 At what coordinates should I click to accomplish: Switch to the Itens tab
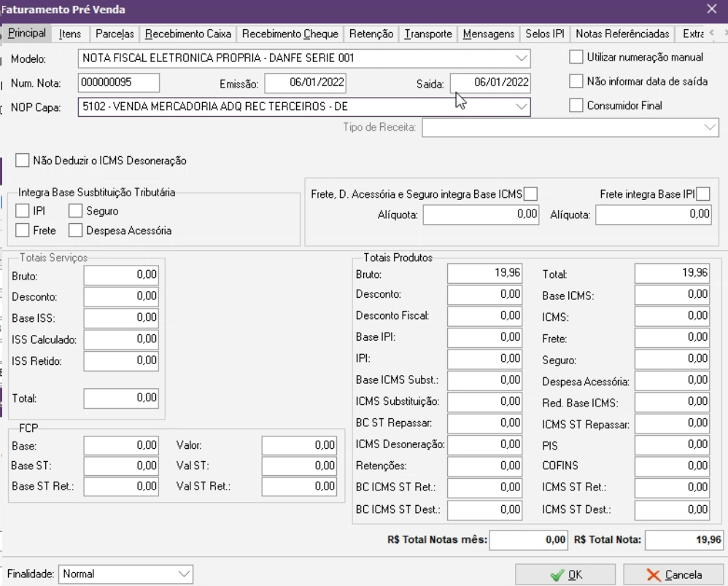pyautogui.click(x=70, y=34)
